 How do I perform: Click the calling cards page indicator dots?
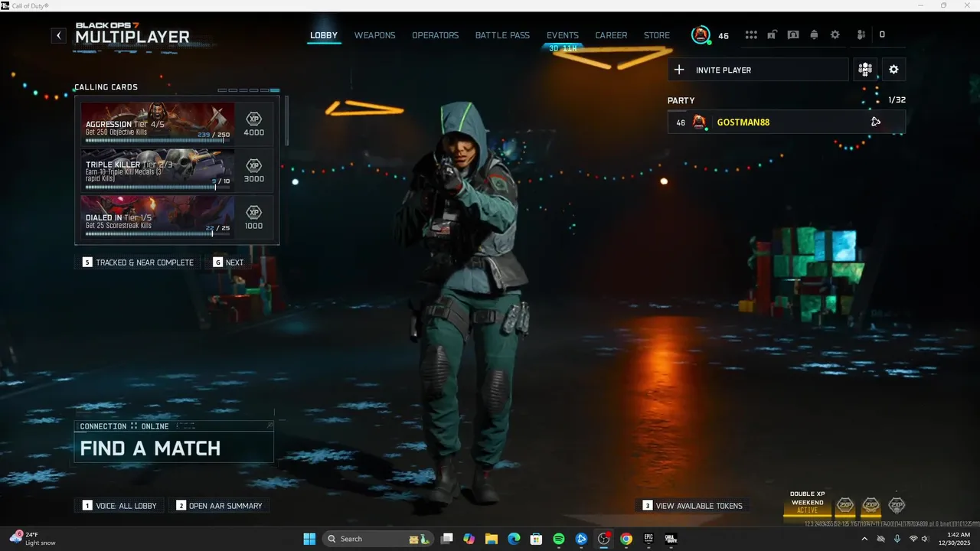[249, 90]
